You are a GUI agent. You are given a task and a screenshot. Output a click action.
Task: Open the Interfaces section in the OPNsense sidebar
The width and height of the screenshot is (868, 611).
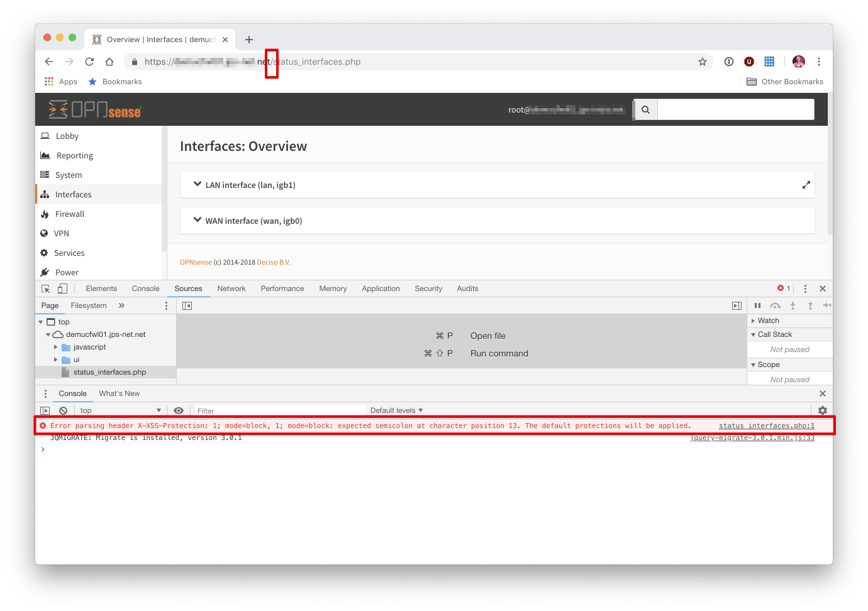pos(73,194)
